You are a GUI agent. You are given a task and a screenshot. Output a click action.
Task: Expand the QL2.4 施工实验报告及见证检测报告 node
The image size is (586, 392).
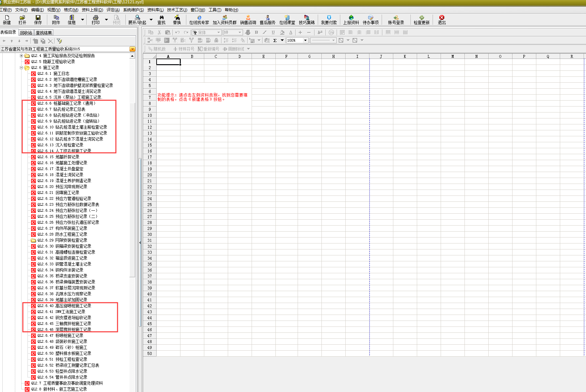[x=22, y=56]
